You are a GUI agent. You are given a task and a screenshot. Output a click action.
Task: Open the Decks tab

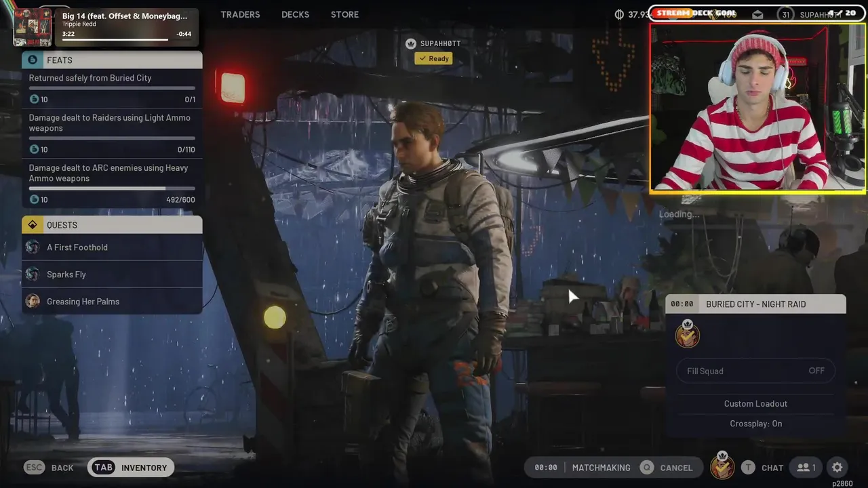(x=295, y=14)
